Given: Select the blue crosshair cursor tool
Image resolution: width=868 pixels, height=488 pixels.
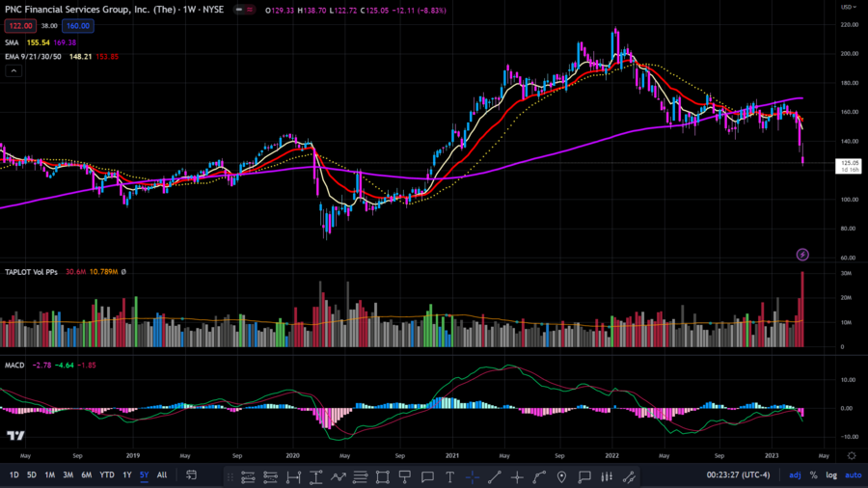Looking at the screenshot, I should click(x=473, y=477).
